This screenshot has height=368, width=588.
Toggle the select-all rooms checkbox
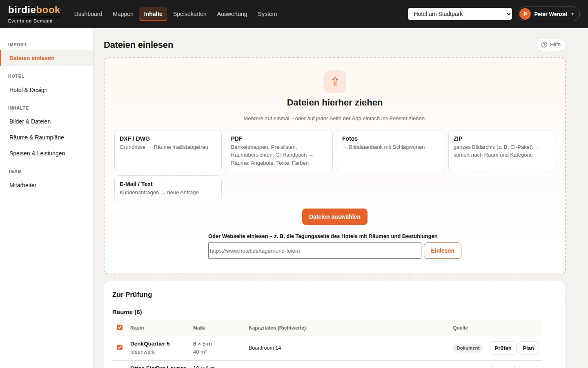[x=120, y=328]
